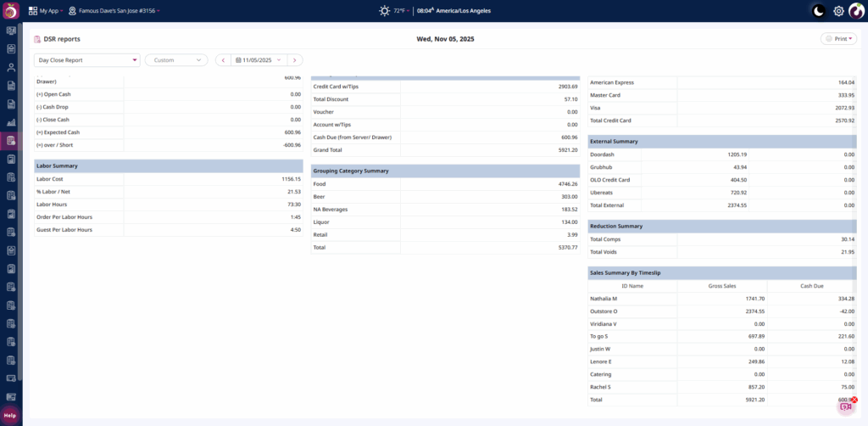Open the 72°F temperature unit menu

(x=400, y=11)
